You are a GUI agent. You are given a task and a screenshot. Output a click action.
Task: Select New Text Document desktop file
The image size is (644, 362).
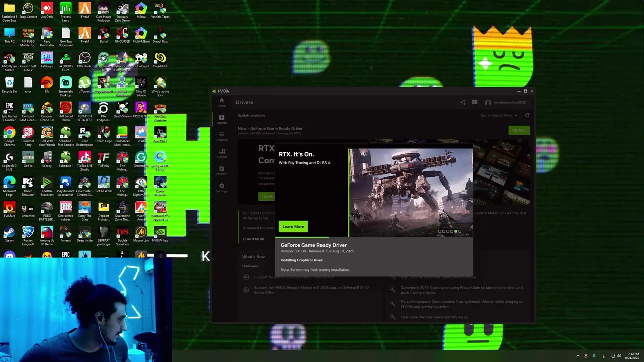66,38
